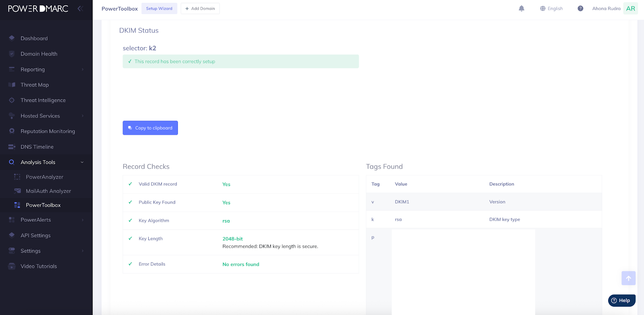Open the Help chat widget
Viewport: 644px width, 315px height.
(622, 301)
